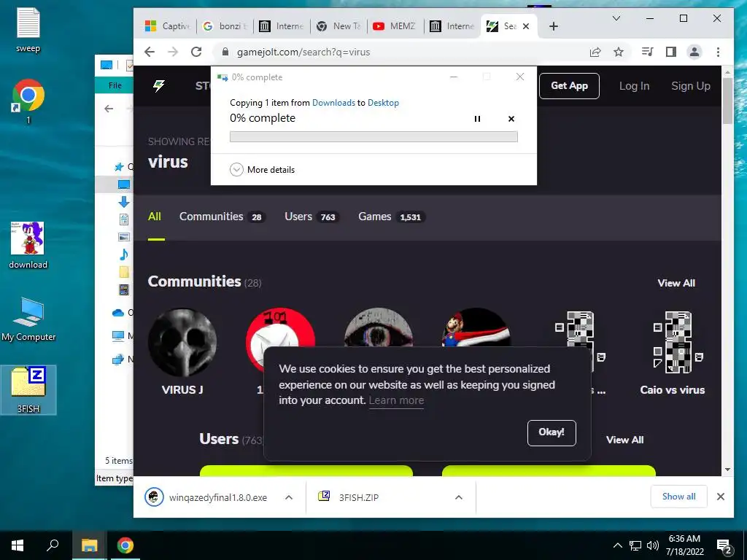The width and height of the screenshot is (747, 560).
Task: Select the Communities results tab
Action: pyautogui.click(x=222, y=217)
